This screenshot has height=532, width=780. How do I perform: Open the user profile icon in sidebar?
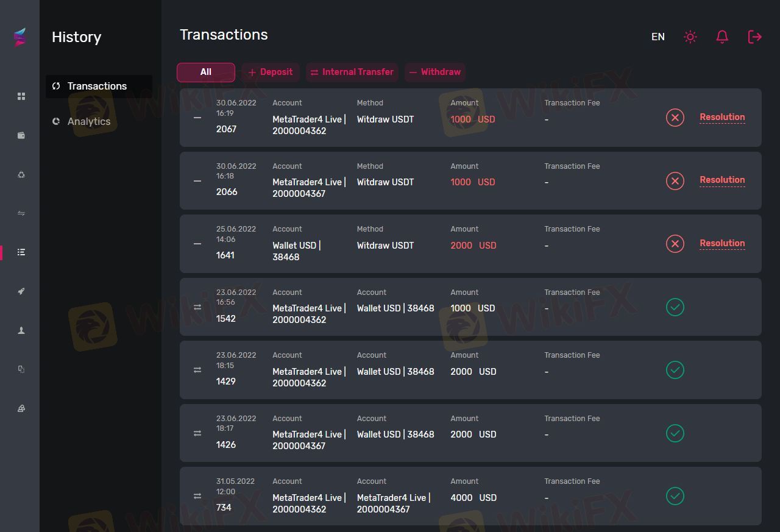click(x=21, y=330)
